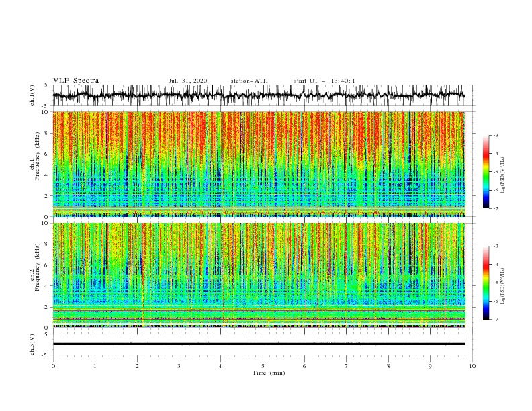Click the "8" kHz tick on ch.2 frequency axis

click(x=46, y=244)
